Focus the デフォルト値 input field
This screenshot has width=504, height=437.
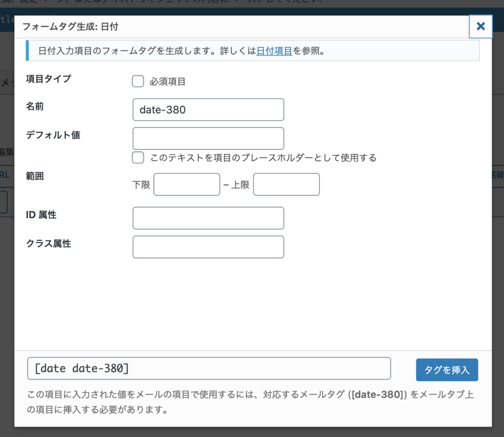[208, 138]
